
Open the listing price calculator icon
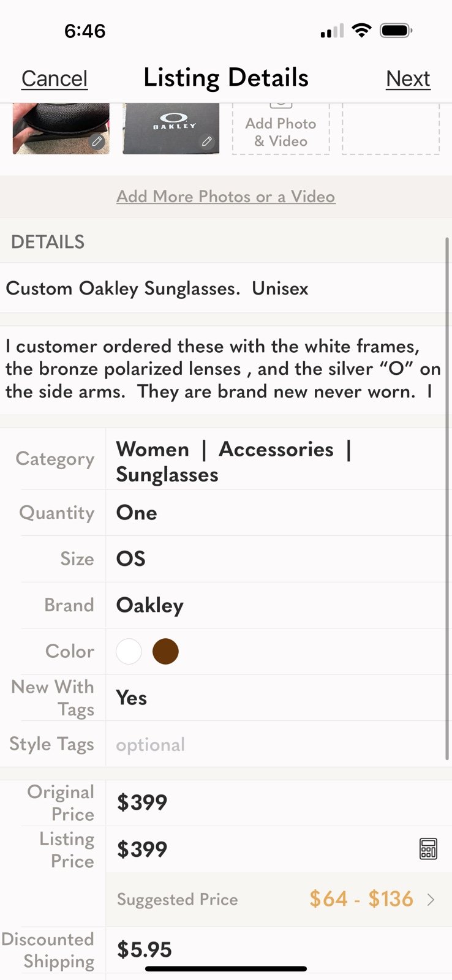click(428, 849)
